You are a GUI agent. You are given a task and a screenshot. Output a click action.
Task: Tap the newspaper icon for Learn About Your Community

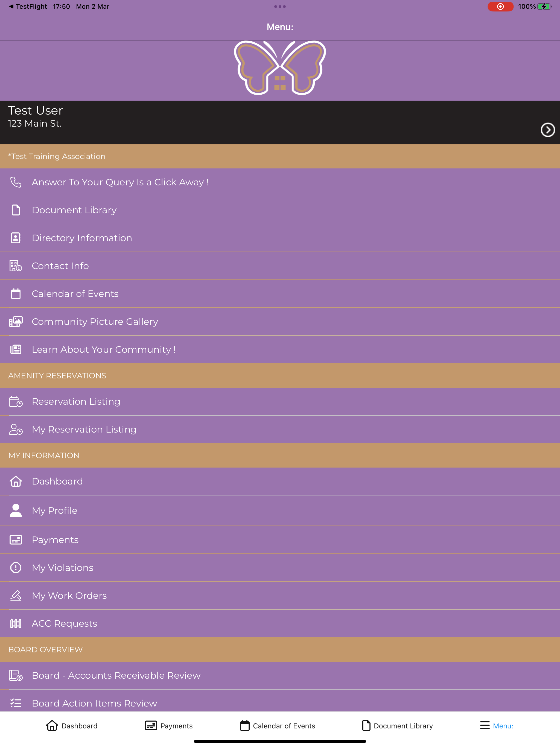pos(16,349)
